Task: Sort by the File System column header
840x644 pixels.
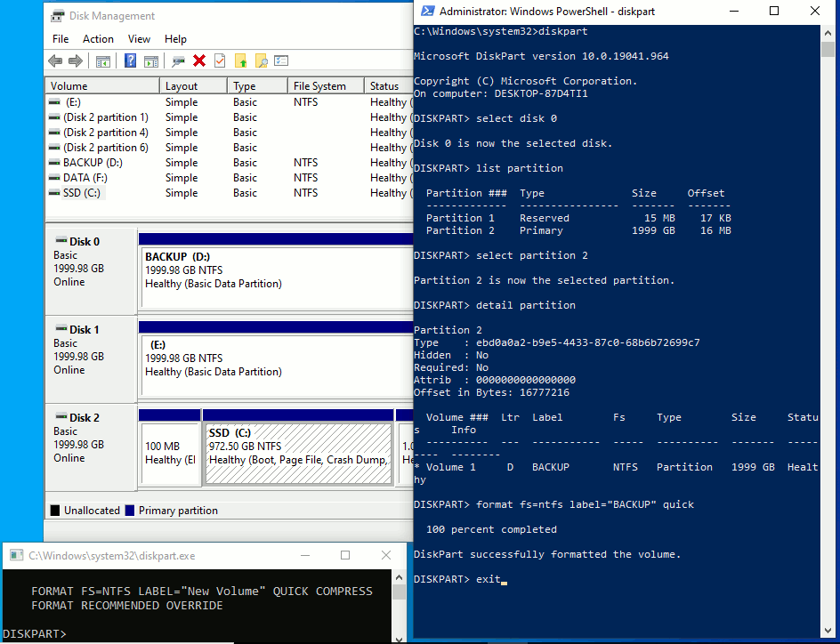Action: 327,85
